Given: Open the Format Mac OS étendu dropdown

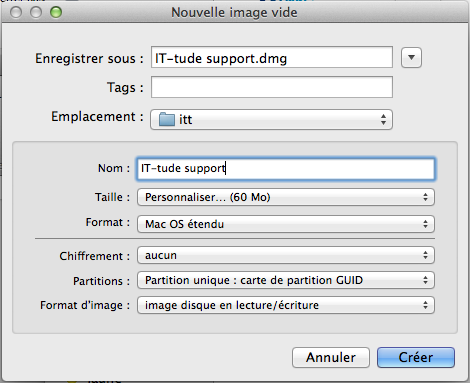Looking at the screenshot, I should point(286,224).
